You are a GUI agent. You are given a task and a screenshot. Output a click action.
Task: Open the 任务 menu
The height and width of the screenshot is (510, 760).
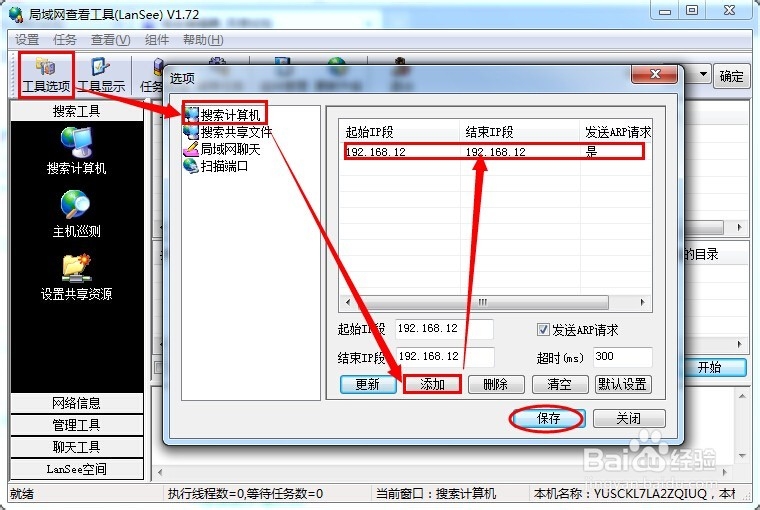tap(64, 40)
